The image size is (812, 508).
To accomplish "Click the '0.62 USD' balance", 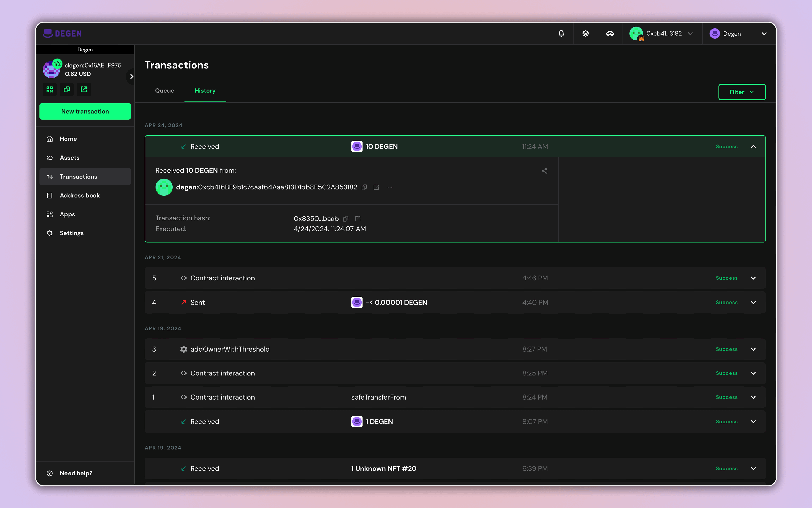I will point(78,74).
